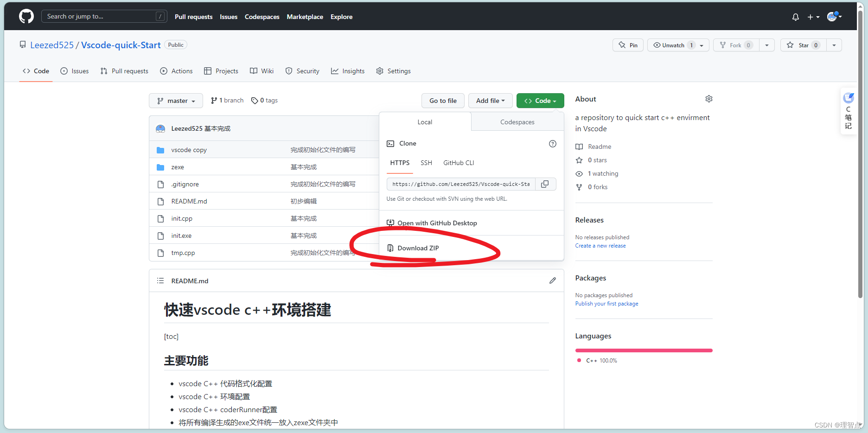Open the Wiki tab
The image size is (868, 433).
[x=262, y=71]
